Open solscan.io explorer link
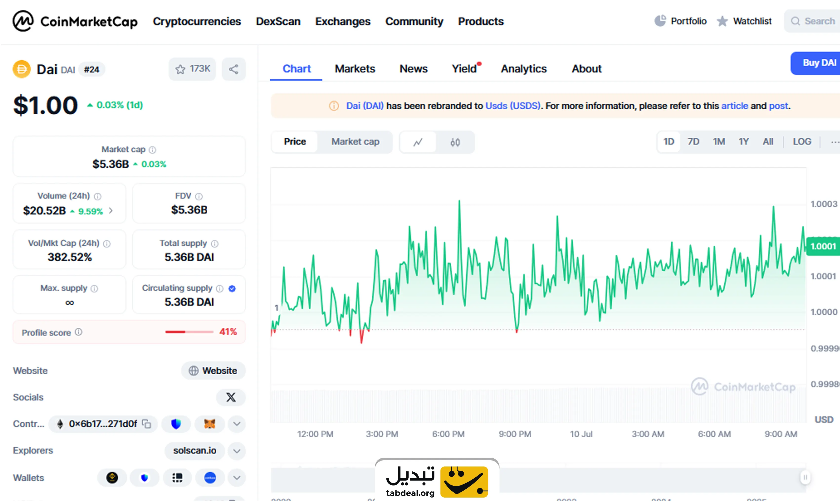The image size is (840, 504). tap(195, 451)
